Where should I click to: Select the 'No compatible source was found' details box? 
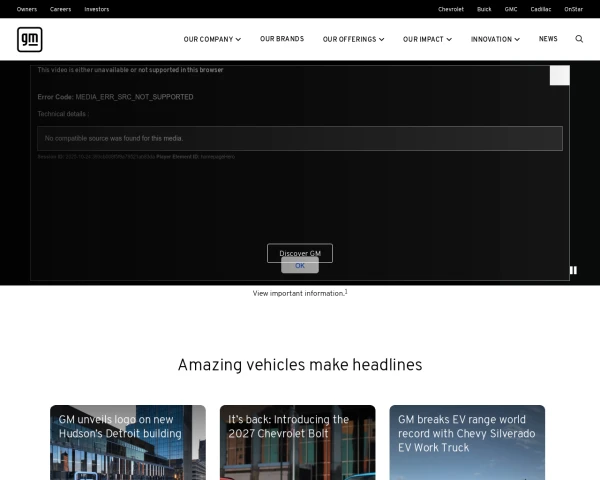click(x=300, y=138)
